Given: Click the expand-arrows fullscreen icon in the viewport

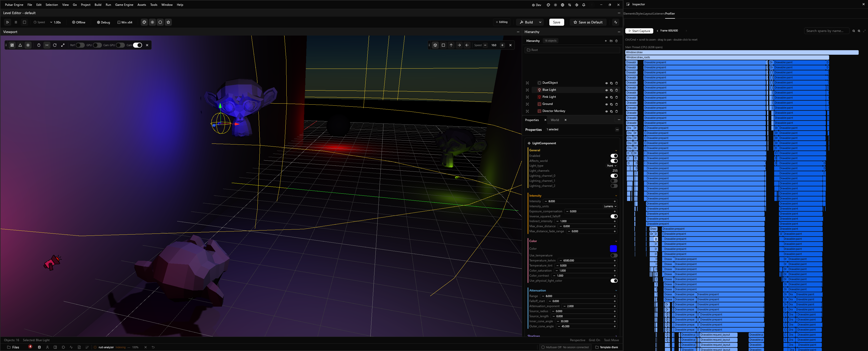Looking at the screenshot, I should click(63, 45).
